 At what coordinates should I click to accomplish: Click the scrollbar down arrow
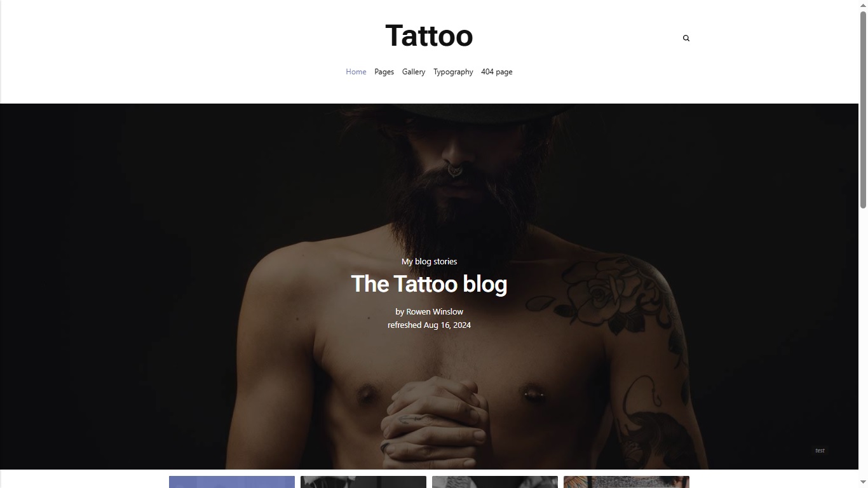click(x=863, y=483)
